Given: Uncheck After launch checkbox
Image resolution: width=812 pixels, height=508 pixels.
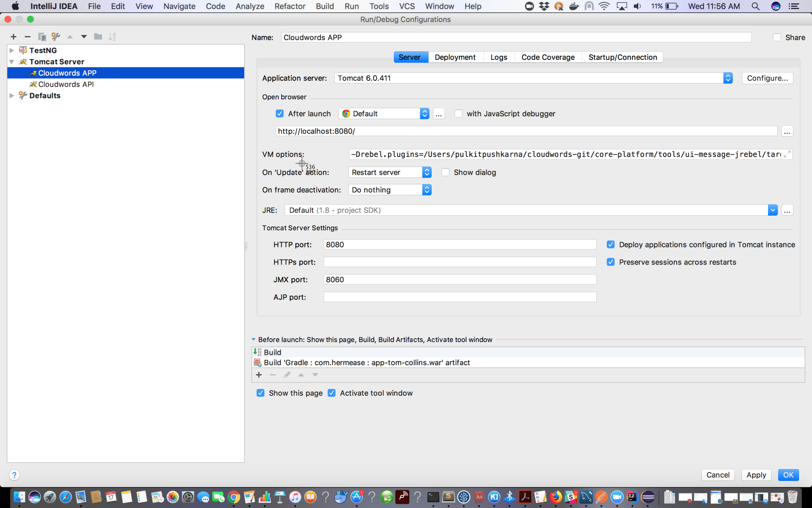Looking at the screenshot, I should [x=280, y=114].
